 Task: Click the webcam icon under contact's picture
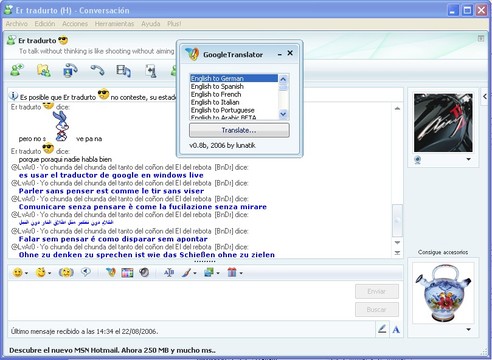418,160
